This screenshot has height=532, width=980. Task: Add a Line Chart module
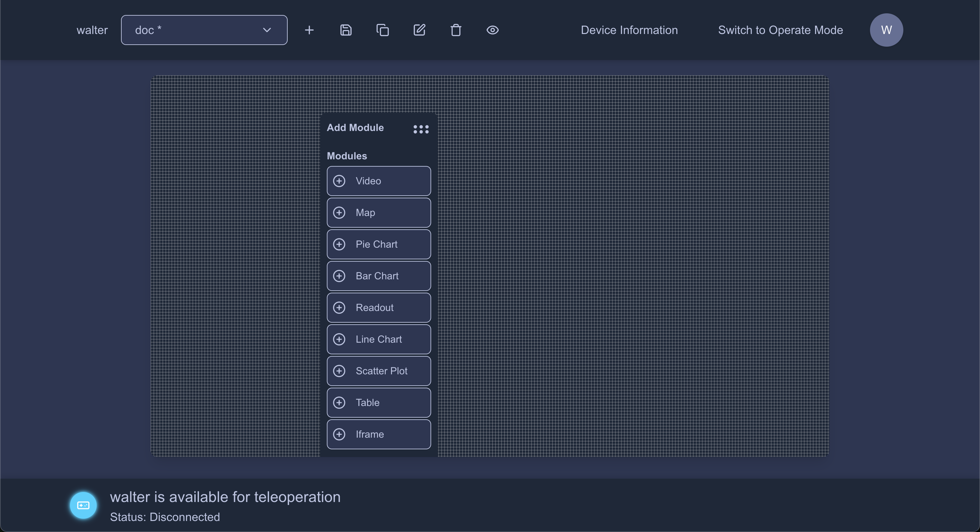pyautogui.click(x=379, y=339)
